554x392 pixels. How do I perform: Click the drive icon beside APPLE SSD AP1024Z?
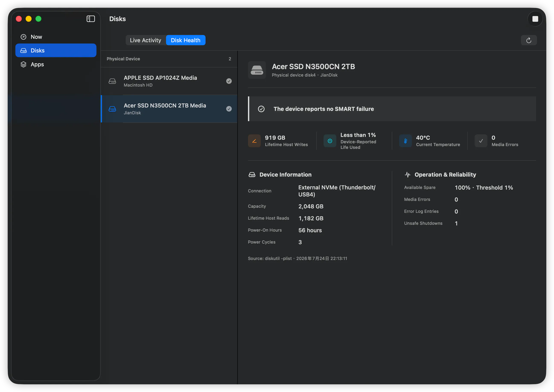coord(112,81)
